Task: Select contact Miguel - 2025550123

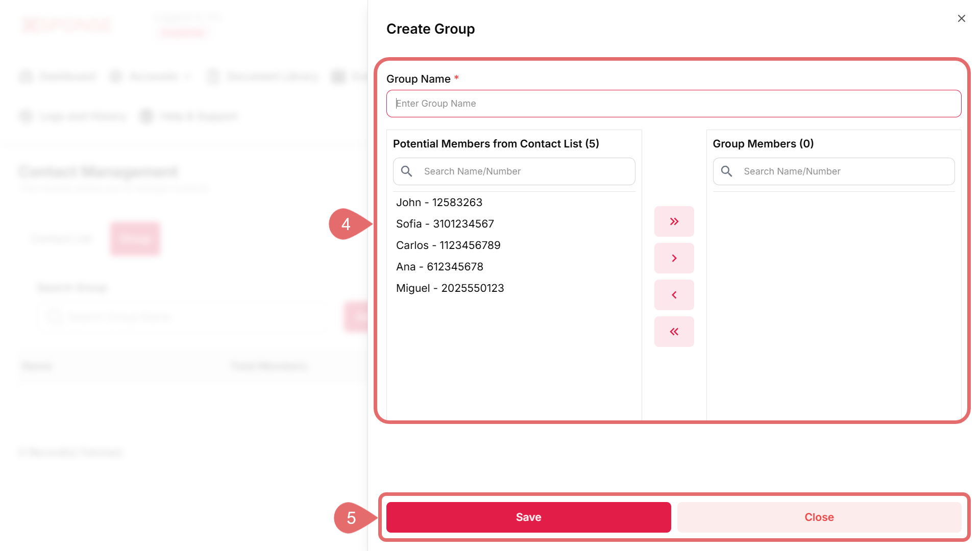Action: click(450, 288)
